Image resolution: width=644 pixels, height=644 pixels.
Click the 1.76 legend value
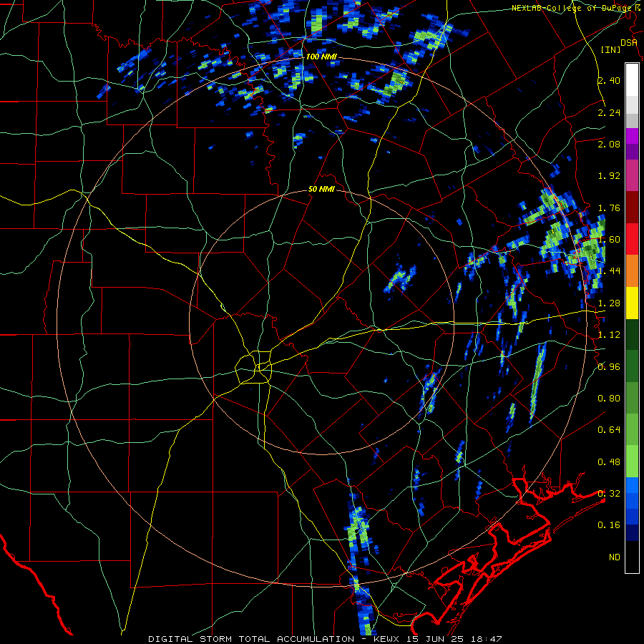point(609,208)
